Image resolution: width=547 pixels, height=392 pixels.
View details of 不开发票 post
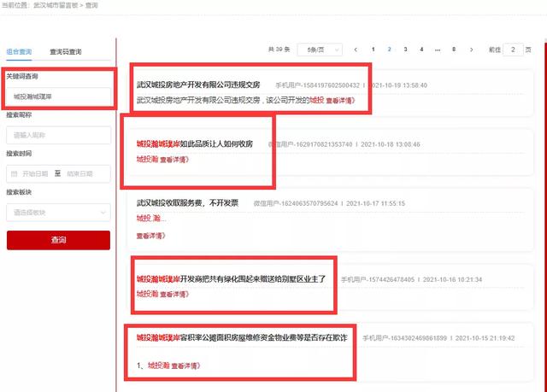coord(150,236)
